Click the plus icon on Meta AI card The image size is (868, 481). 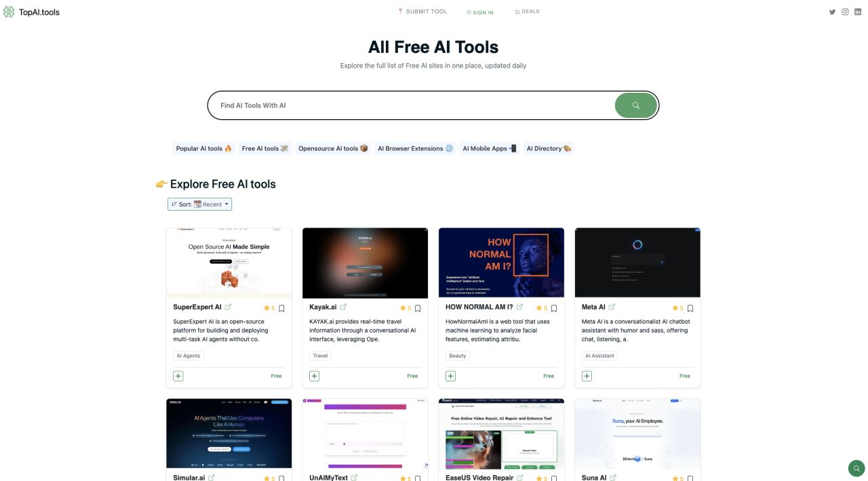(587, 376)
